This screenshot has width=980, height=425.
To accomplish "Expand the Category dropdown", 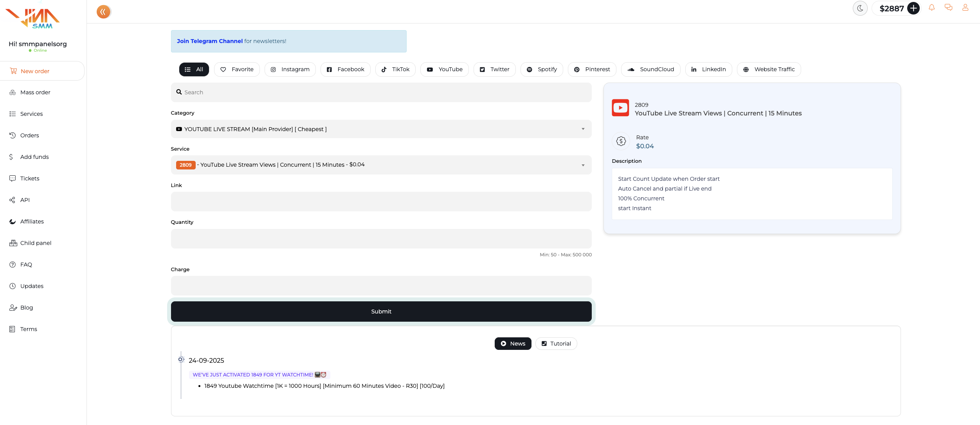I will pyautogui.click(x=381, y=129).
